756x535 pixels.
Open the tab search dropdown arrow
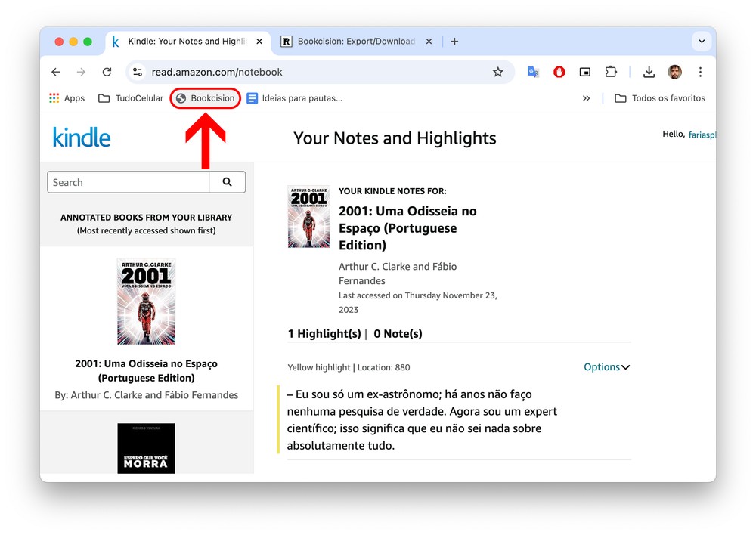point(702,42)
